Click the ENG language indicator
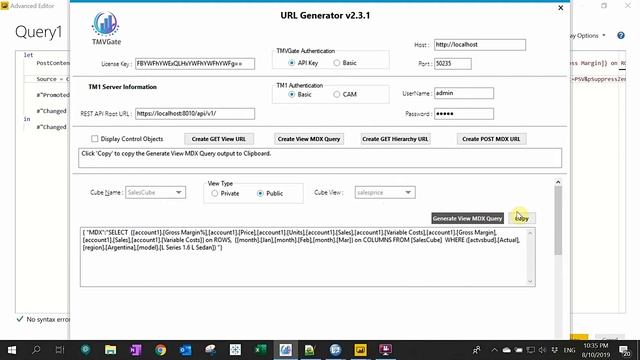 pos(569,350)
